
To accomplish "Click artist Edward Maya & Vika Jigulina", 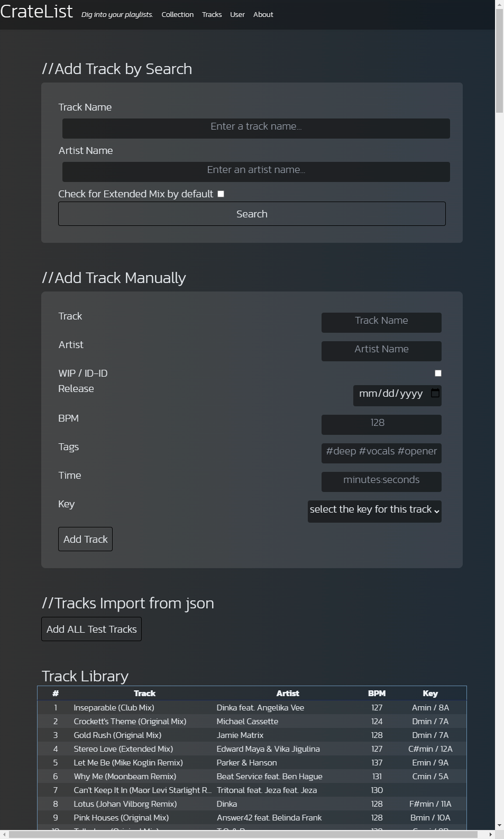I will pyautogui.click(x=268, y=749).
